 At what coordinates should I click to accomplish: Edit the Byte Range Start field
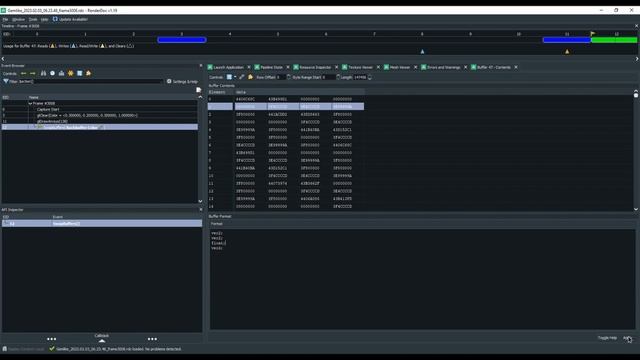329,77
